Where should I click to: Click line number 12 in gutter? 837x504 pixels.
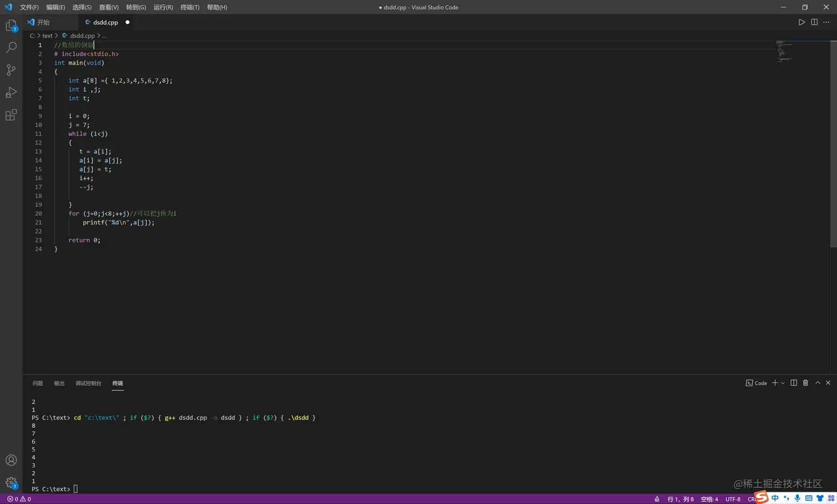[38, 143]
